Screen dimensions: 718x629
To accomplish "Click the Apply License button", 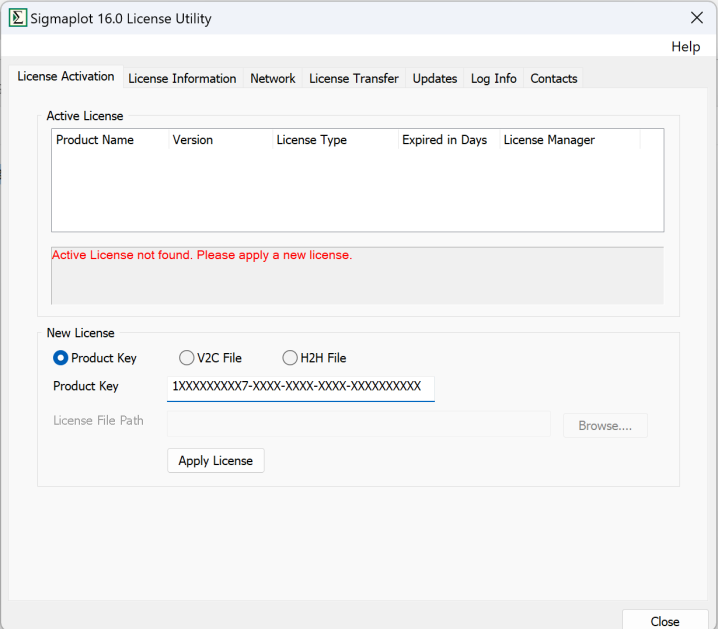I will click(x=216, y=461).
